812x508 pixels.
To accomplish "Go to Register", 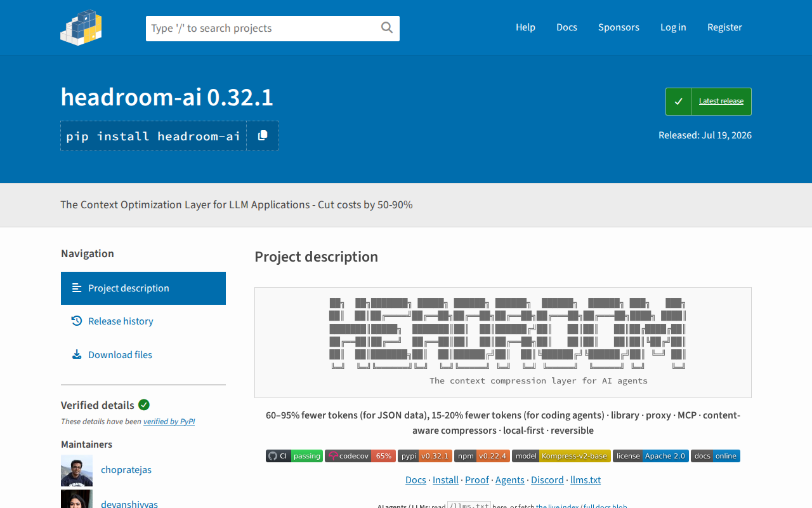I will 724,27.
